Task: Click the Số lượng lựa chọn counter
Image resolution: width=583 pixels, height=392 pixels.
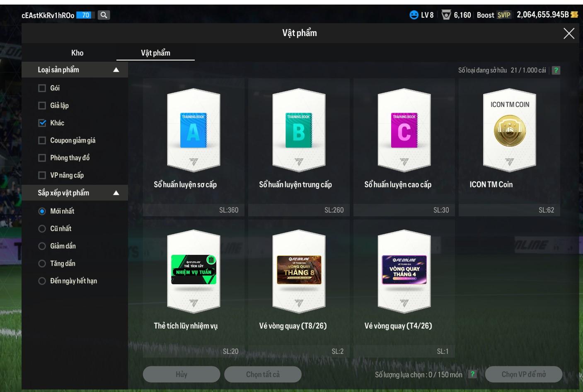Action: tap(419, 375)
